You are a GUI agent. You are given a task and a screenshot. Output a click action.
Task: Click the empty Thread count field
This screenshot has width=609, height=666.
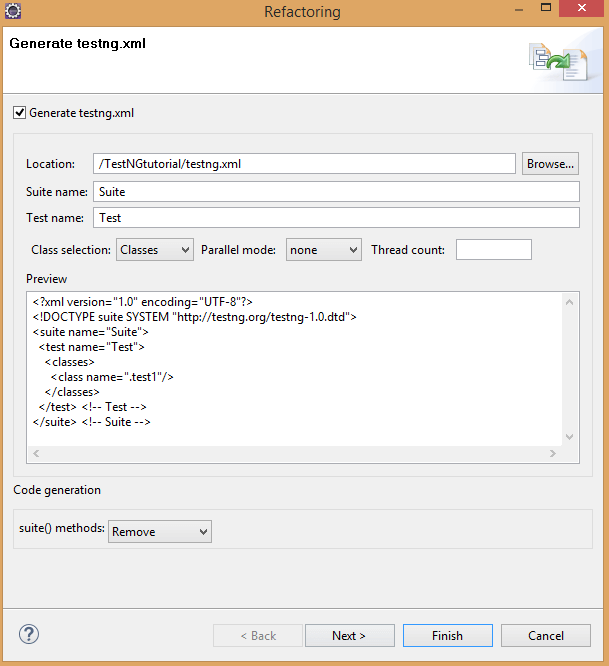[x=493, y=249]
